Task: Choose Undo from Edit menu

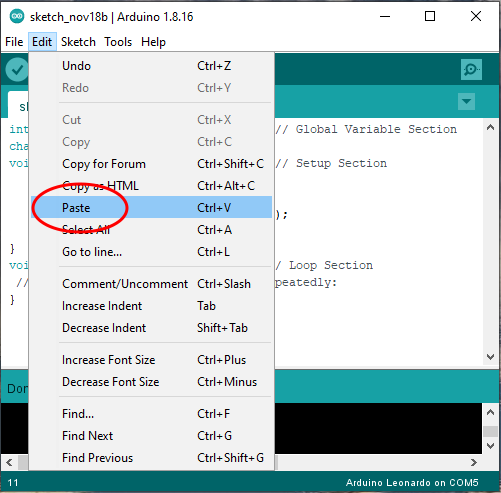Action: point(151,66)
